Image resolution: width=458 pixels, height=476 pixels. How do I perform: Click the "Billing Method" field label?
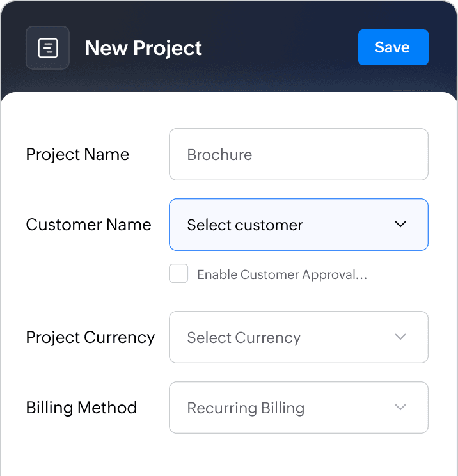coord(81,408)
